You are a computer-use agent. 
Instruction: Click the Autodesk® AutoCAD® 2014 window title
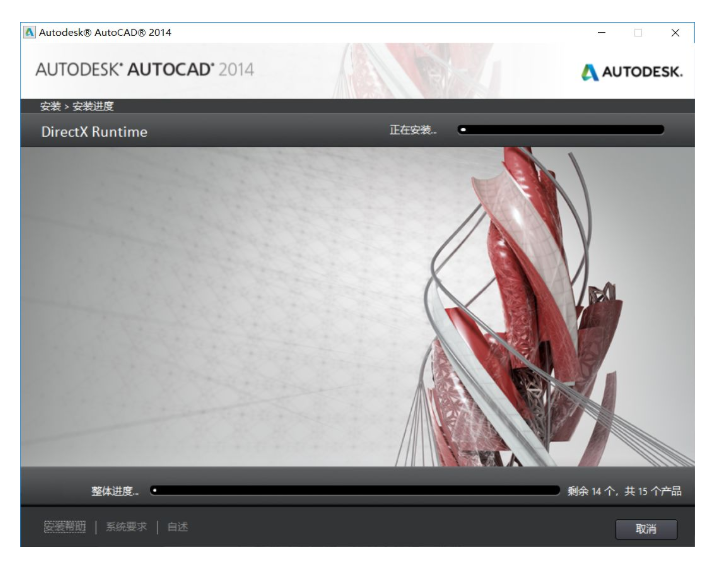[x=105, y=33]
